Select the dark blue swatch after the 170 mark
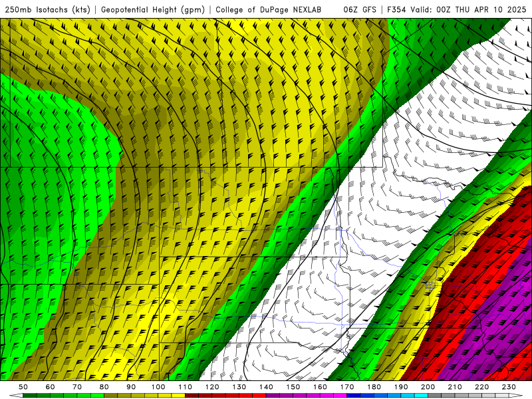Viewport: 532px width, 399px height. [354, 396]
